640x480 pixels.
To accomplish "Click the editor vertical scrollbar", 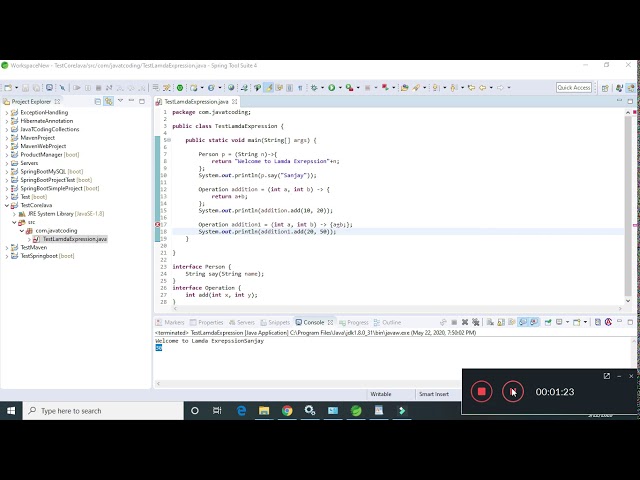I will coord(628,206).
